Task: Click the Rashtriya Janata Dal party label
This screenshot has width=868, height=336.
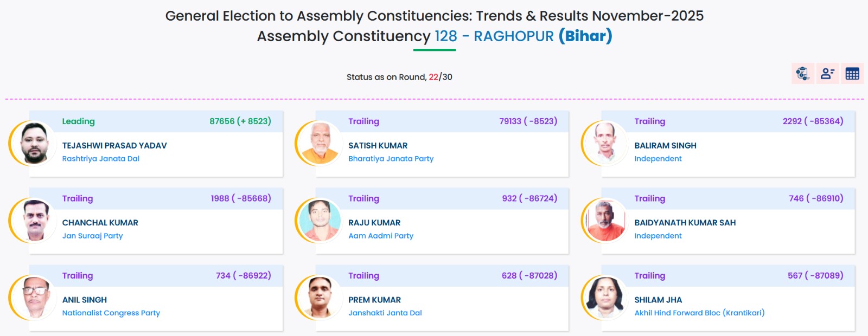Action: (101, 159)
